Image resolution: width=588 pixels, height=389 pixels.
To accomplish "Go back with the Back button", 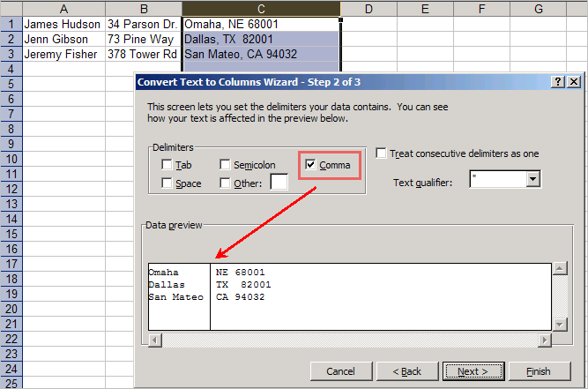I will click(407, 371).
